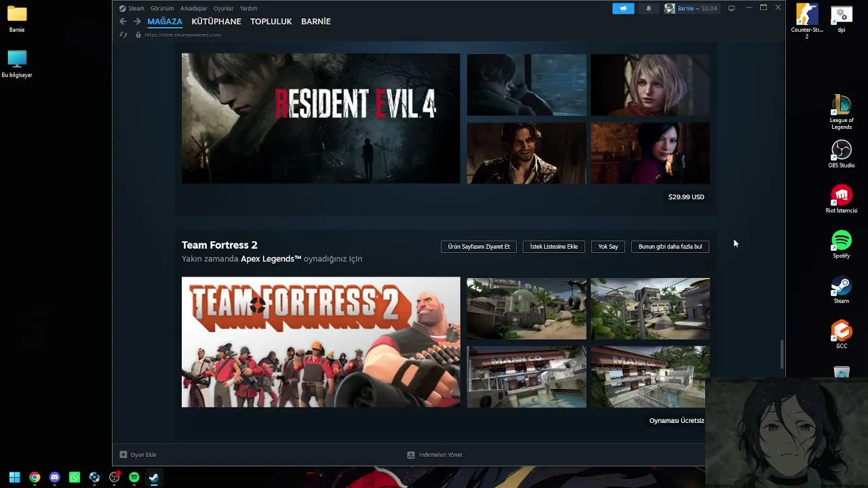Screen dimensions: 868x488
Task: Select the League of Legends desktop icon
Action: click(842, 113)
